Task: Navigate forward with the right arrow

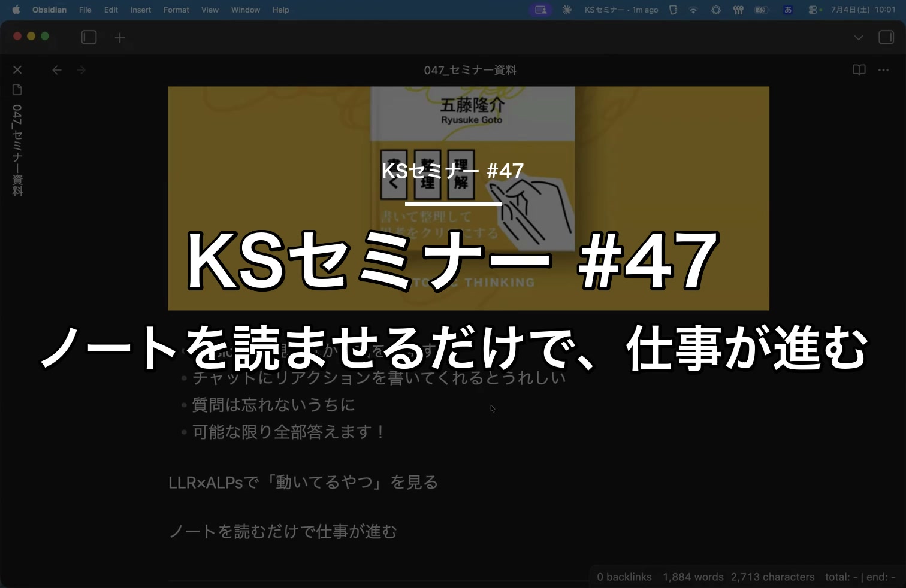Action: point(81,70)
